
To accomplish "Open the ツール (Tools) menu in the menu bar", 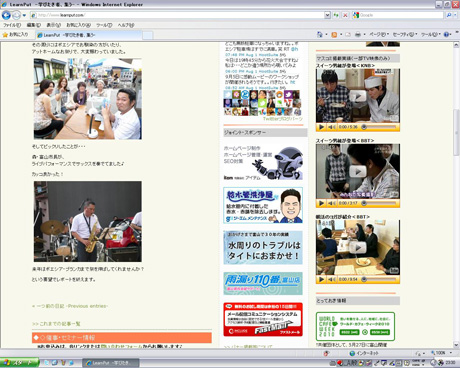I will point(104,25).
